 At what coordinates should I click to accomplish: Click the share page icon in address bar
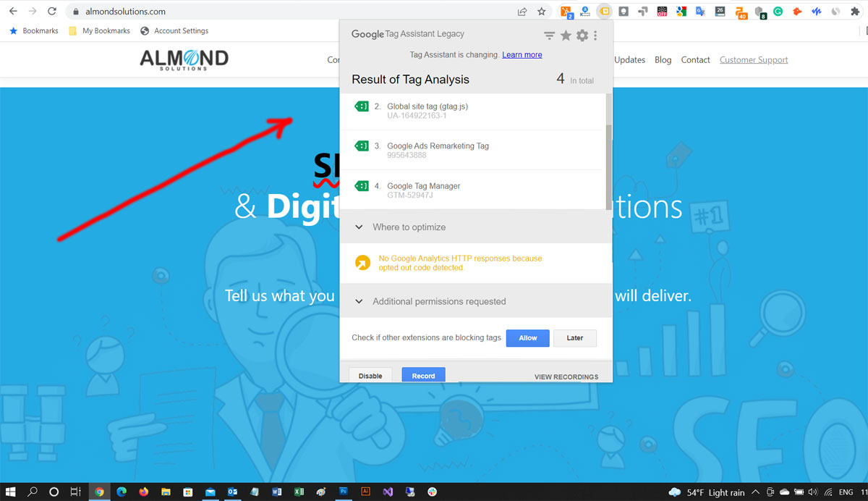[x=522, y=12]
